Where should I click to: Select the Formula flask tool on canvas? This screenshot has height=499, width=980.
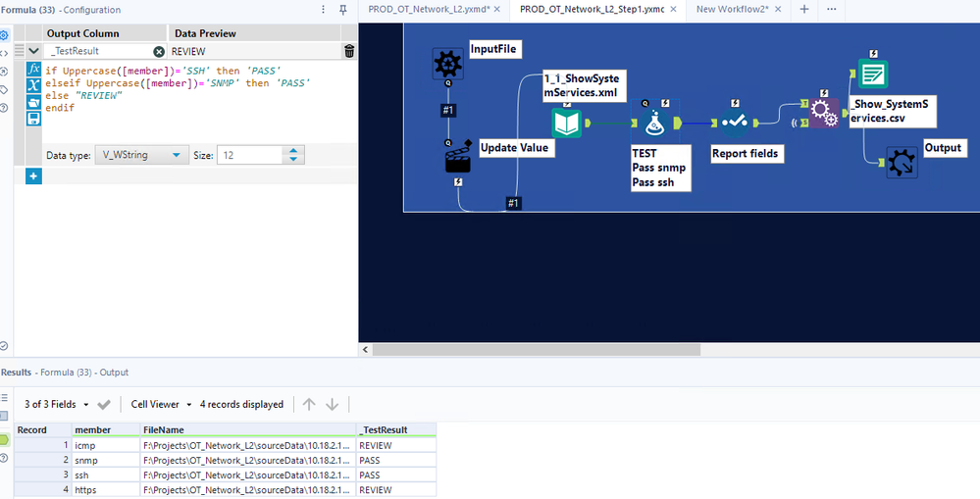click(x=654, y=123)
